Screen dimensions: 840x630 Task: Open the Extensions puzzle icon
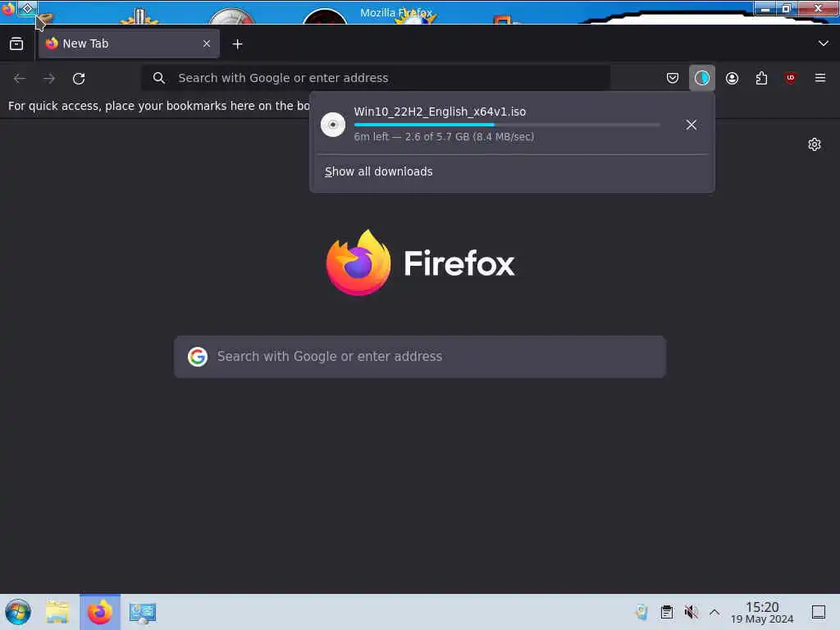tap(761, 78)
